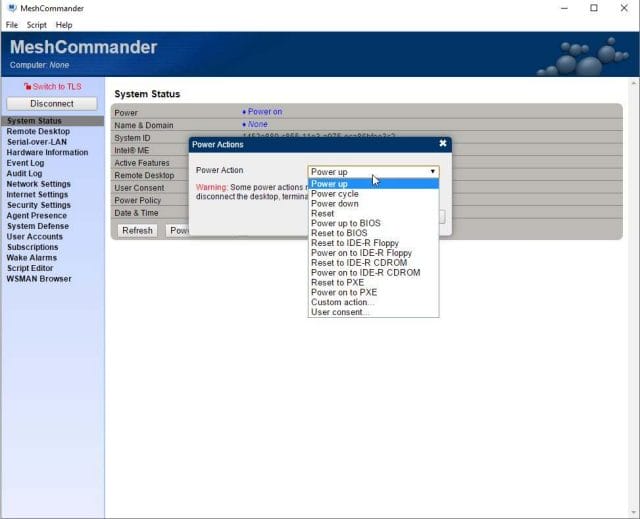This screenshot has width=640, height=519.
Task: Open Subscriptions section
Action: (x=33, y=247)
